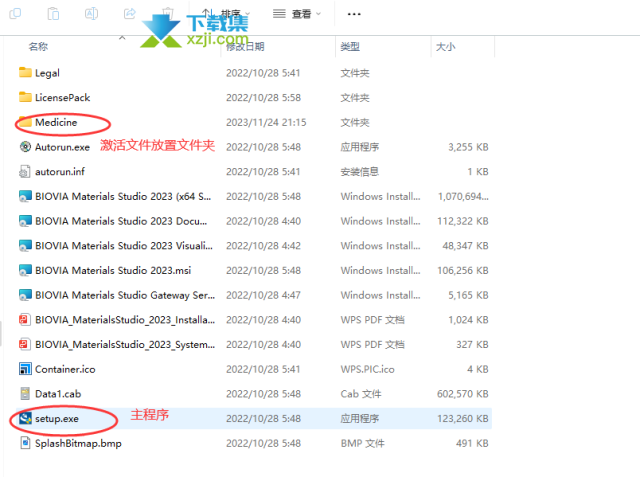Select the Legal folder icon
This screenshot has height=477, width=640.
click(x=25, y=73)
